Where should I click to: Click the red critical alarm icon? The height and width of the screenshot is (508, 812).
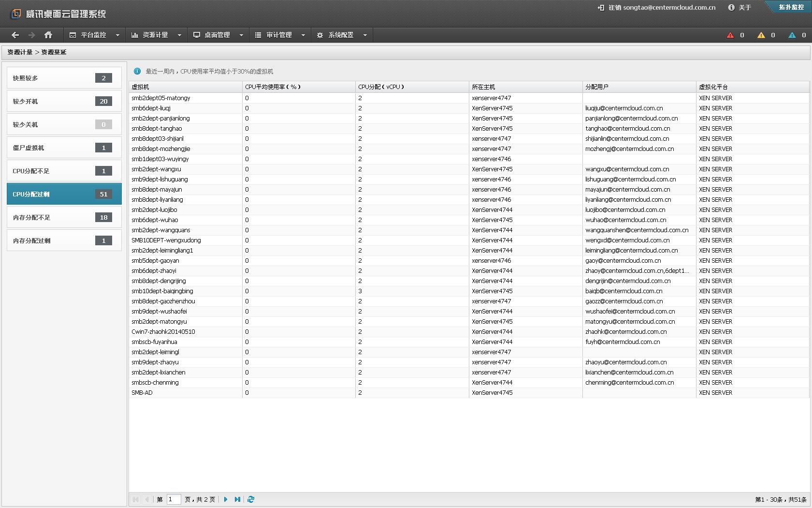(730, 35)
